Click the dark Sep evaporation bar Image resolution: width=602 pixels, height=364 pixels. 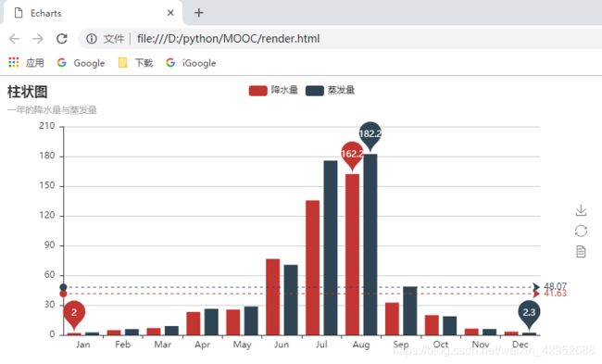410,311
